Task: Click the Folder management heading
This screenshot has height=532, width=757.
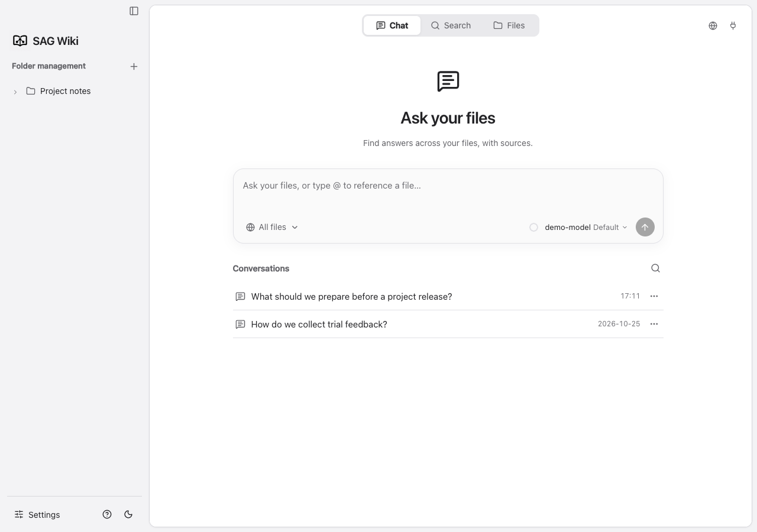Action: coord(48,66)
